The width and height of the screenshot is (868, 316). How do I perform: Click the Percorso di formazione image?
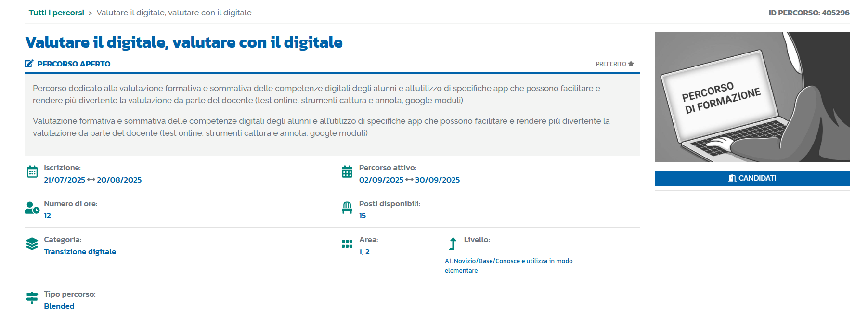[752, 97]
